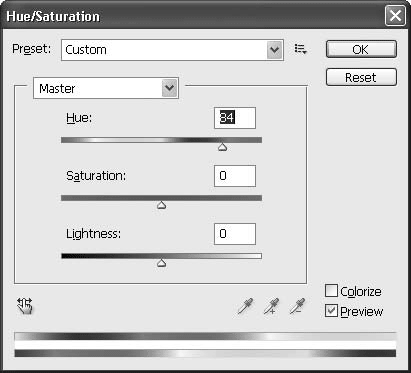
Task: Expand the Master channel dropdown
Action: point(169,88)
